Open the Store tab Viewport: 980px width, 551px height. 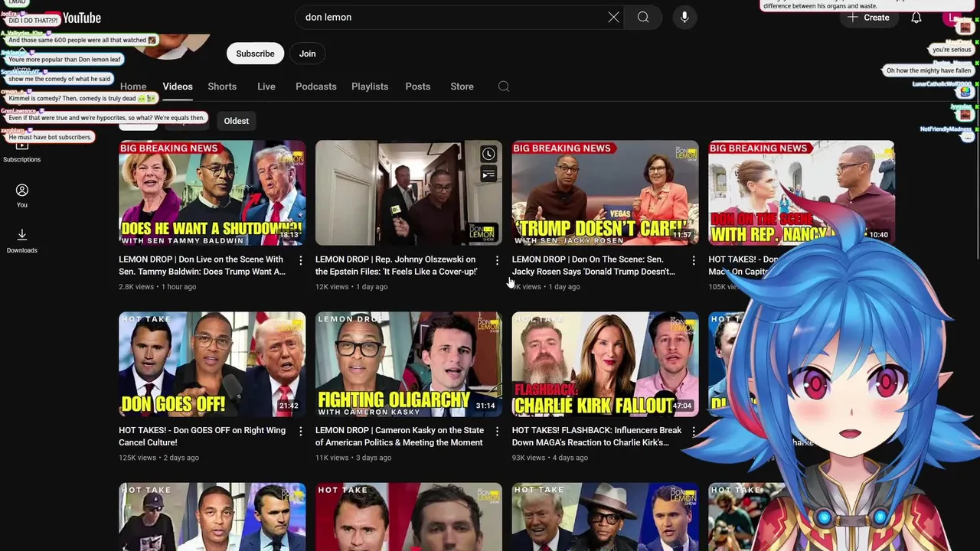click(x=462, y=86)
